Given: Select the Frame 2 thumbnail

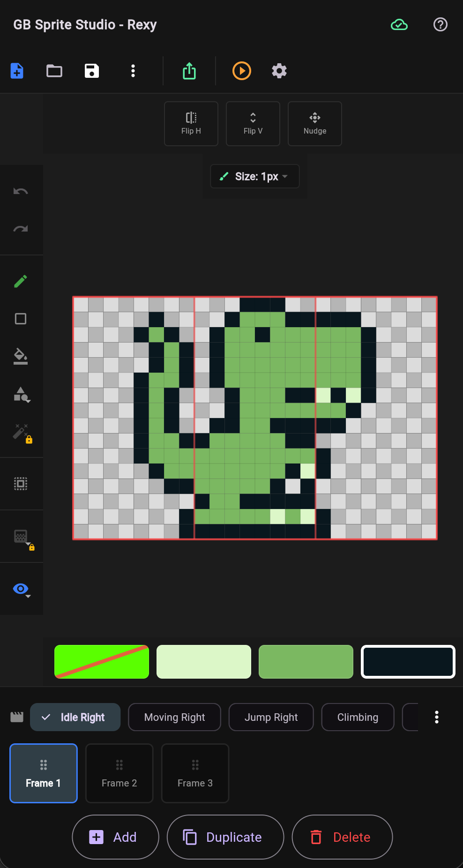Looking at the screenshot, I should coord(119,773).
